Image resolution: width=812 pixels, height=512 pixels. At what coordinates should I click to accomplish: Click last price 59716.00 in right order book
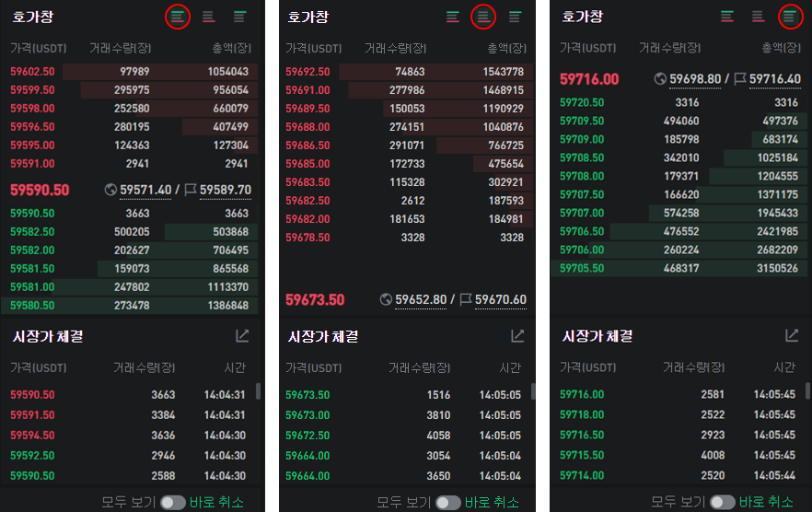pyautogui.click(x=589, y=79)
